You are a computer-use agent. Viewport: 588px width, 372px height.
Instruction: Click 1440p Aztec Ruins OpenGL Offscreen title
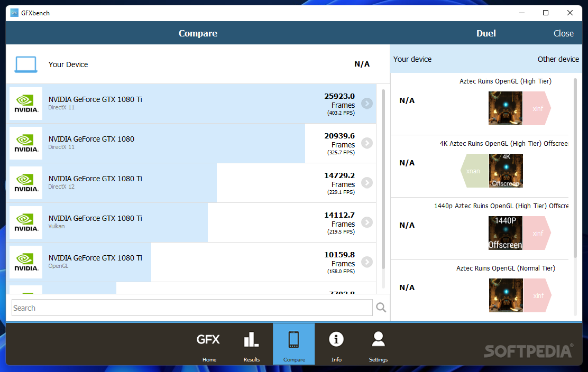click(501, 206)
